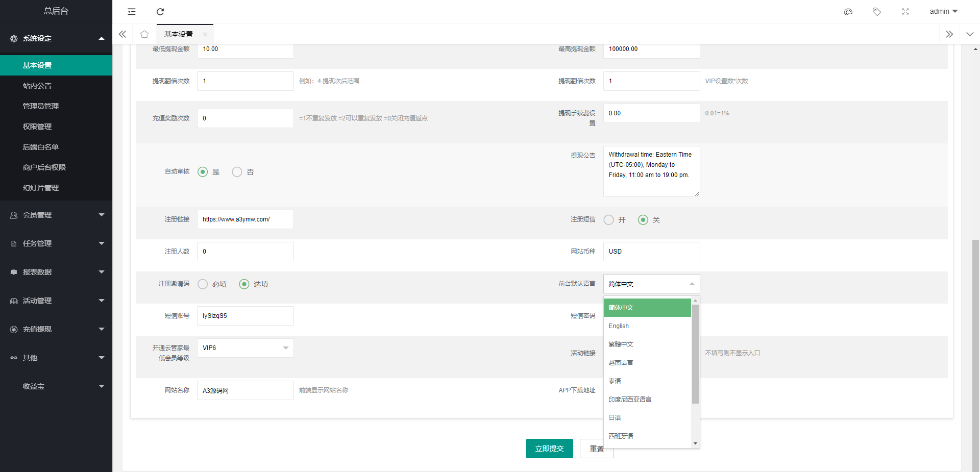Expand the 活动管理 sidebar group
The image size is (980, 472).
point(56,301)
